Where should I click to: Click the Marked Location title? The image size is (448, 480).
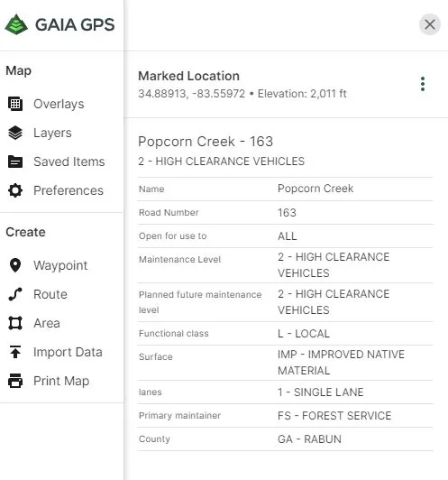pyautogui.click(x=188, y=76)
